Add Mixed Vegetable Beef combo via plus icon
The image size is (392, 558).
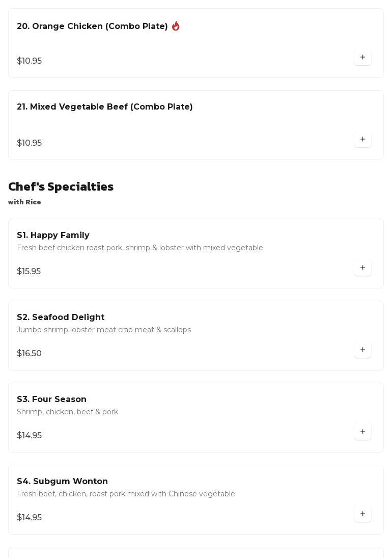tap(362, 140)
